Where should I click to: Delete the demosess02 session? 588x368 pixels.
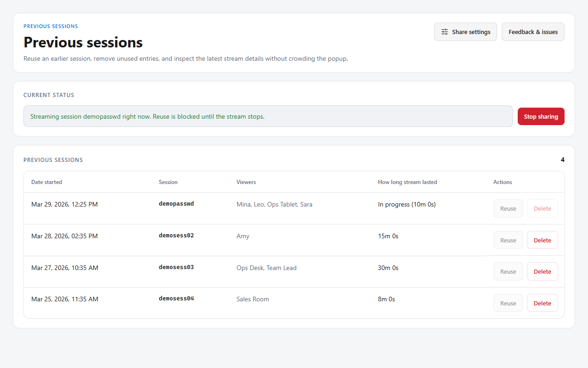pyautogui.click(x=542, y=240)
